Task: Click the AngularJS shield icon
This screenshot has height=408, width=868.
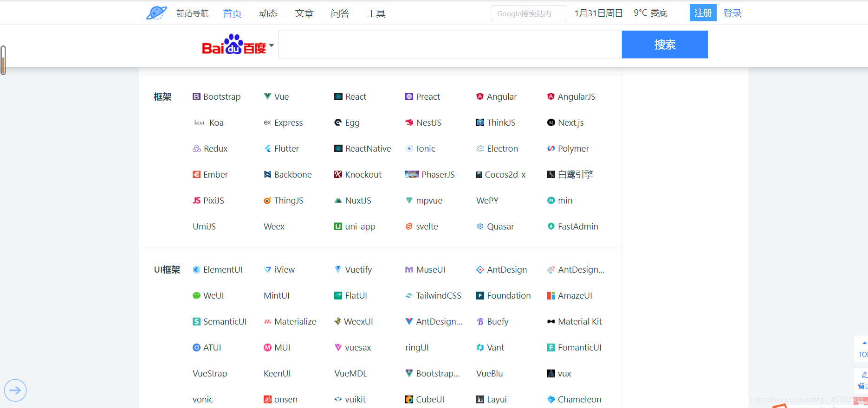Action: 551,96
